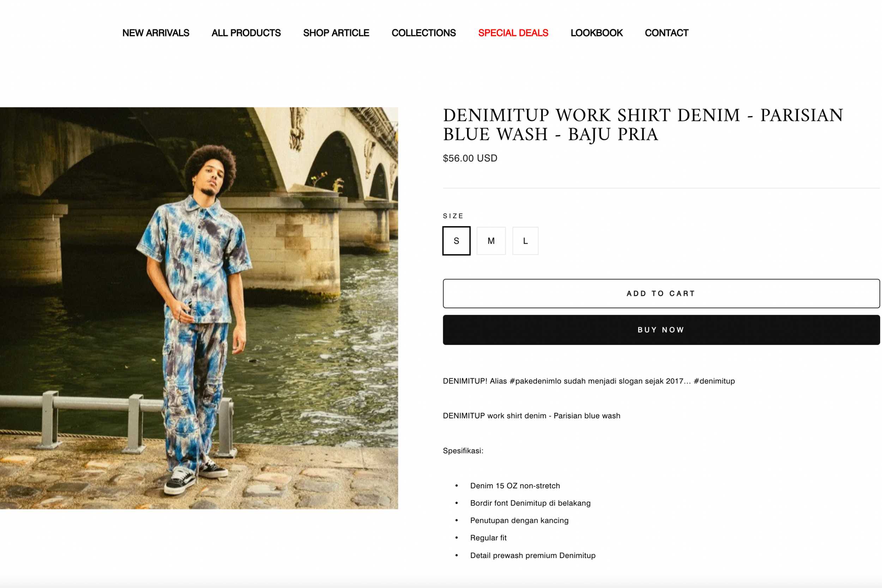
Task: Click the #denimitup hashtag in description
Action: pos(714,381)
